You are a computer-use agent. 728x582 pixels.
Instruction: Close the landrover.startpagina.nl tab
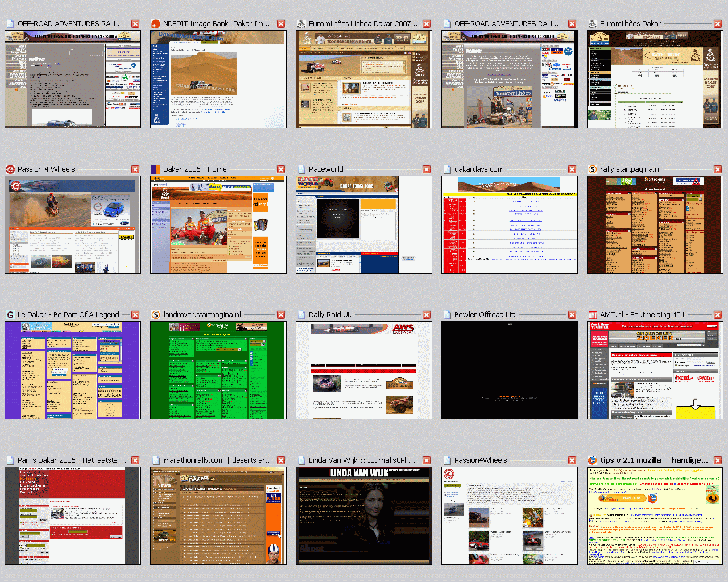click(x=281, y=315)
